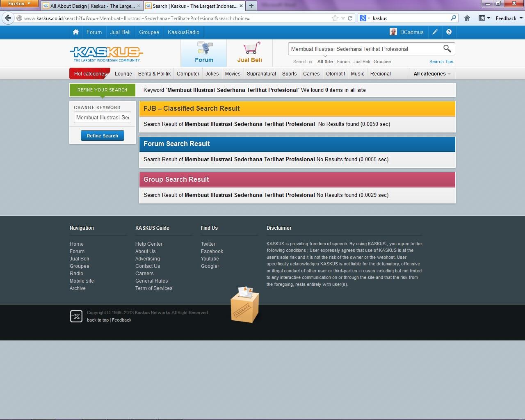This screenshot has height=420, width=525.
Task: Click the Term of Services link
Action: tap(154, 288)
